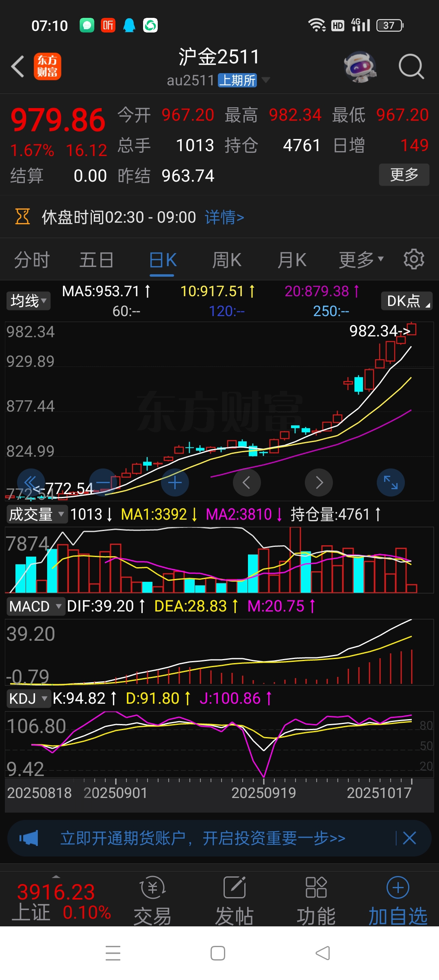Tap the 979.86 current price

click(58, 120)
